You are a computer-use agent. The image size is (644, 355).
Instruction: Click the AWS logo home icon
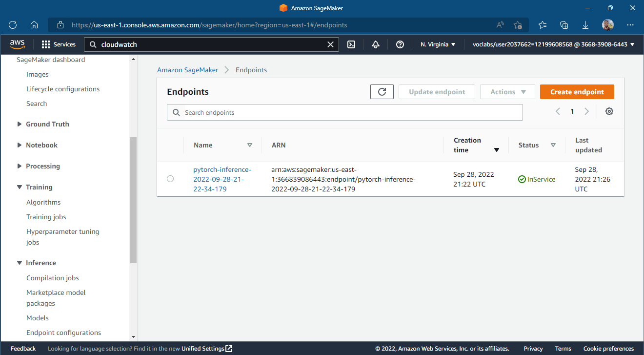point(17,44)
